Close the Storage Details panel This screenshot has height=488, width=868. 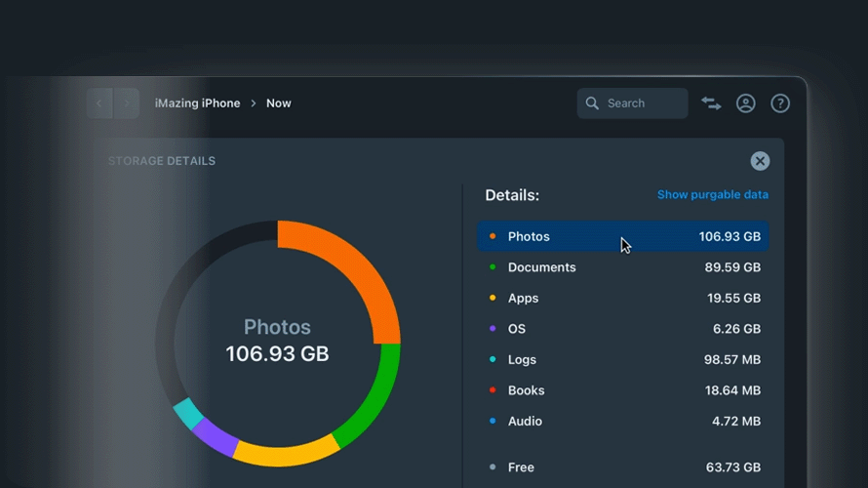point(760,161)
